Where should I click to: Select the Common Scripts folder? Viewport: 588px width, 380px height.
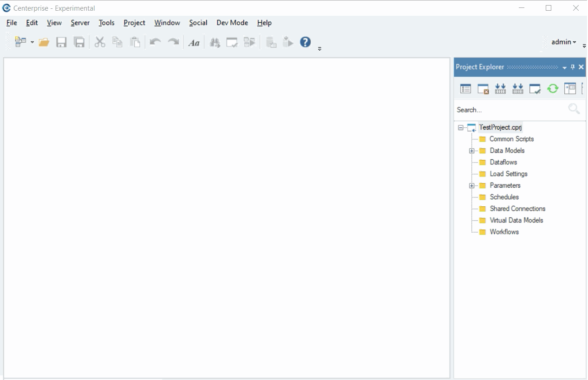[511, 139]
